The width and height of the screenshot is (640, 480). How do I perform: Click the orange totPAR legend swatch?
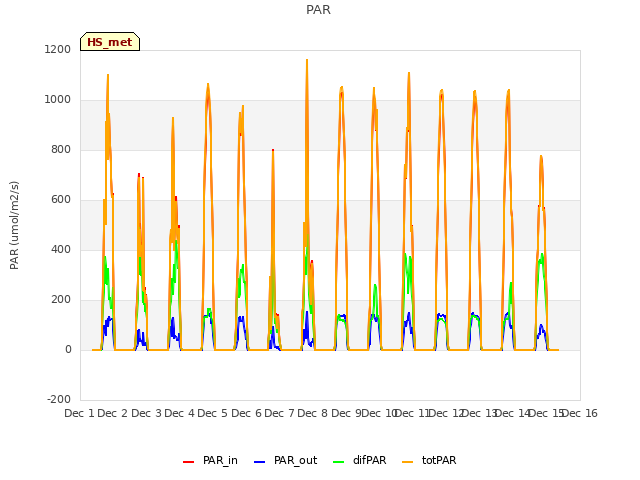(x=407, y=462)
